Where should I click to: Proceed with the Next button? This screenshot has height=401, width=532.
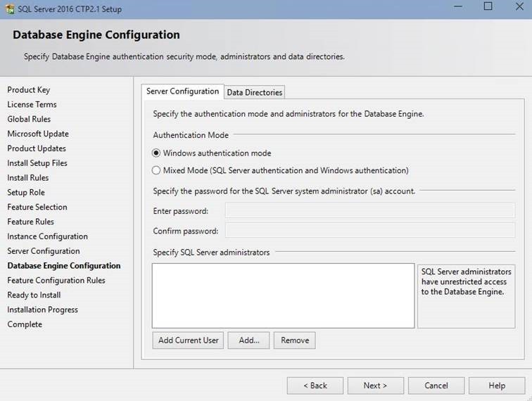pyautogui.click(x=376, y=386)
